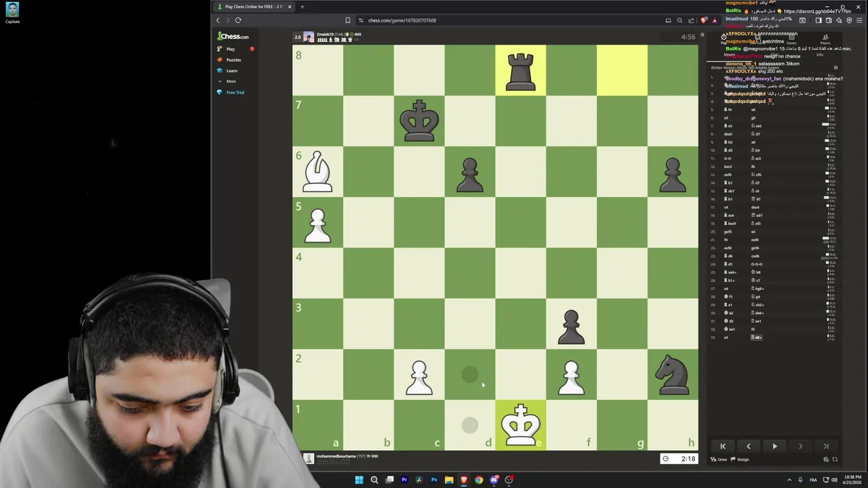Open Task View on taskbar
Image resolution: width=868 pixels, height=488 pixels.
point(389,480)
